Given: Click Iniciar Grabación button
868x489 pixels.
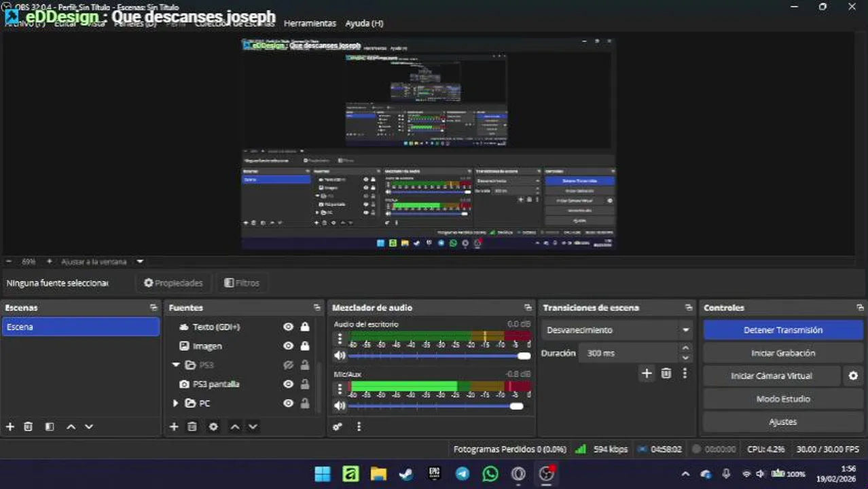Looking at the screenshot, I should (x=783, y=353).
